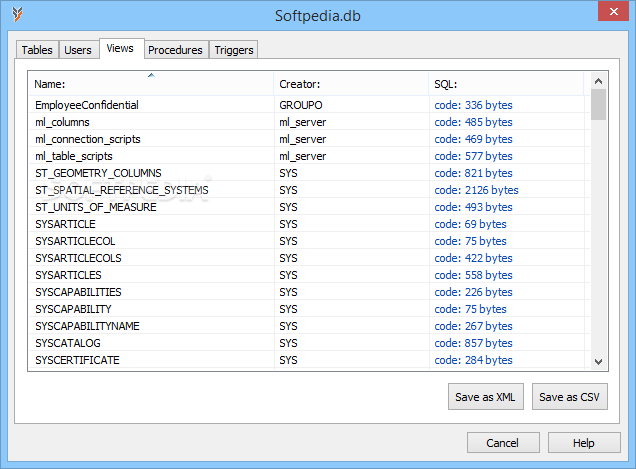Screen dimensions: 636x469
Task: Click the application logo icon in title bar
Action: [x=17, y=15]
